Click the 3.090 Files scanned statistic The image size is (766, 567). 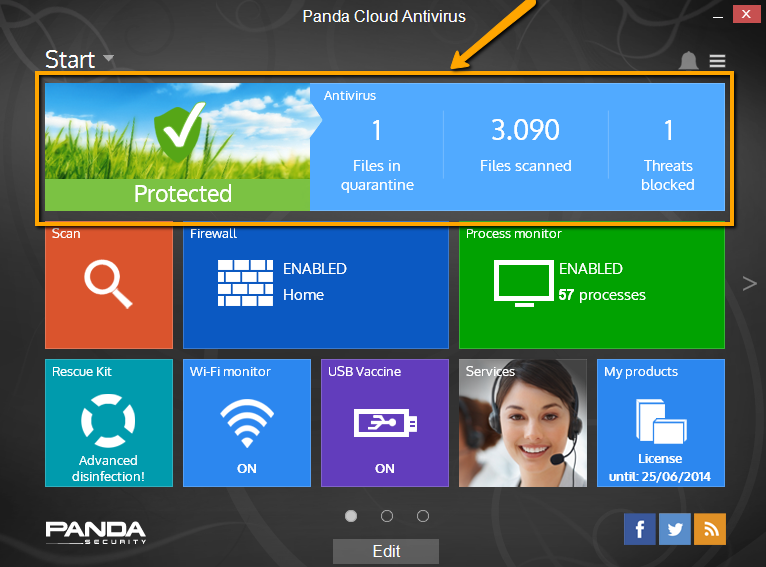tap(526, 145)
